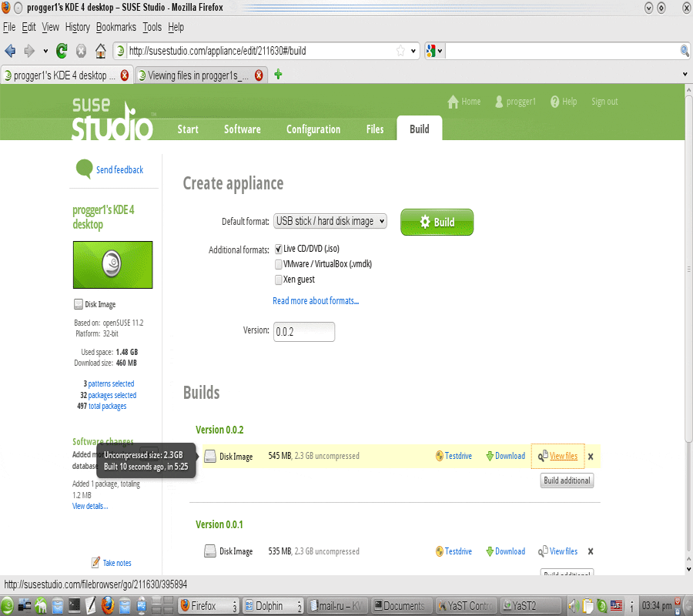Delete the version 0.0.1 build
Image resolution: width=693 pixels, height=616 pixels.
[x=591, y=551]
